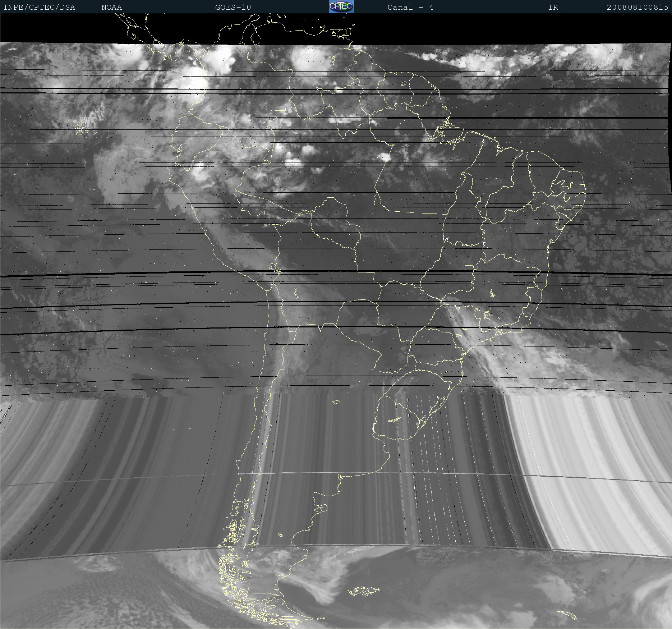Click the INPE/CPTEC/DSA header text

(x=39, y=7)
